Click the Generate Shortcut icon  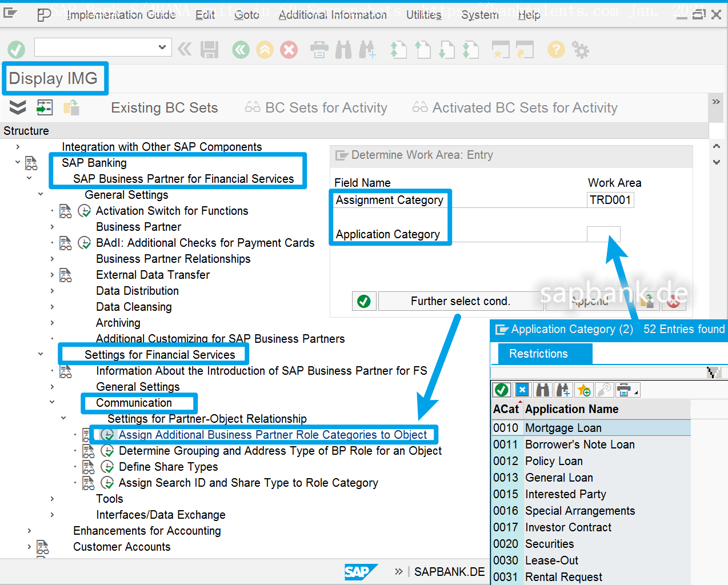(525, 50)
